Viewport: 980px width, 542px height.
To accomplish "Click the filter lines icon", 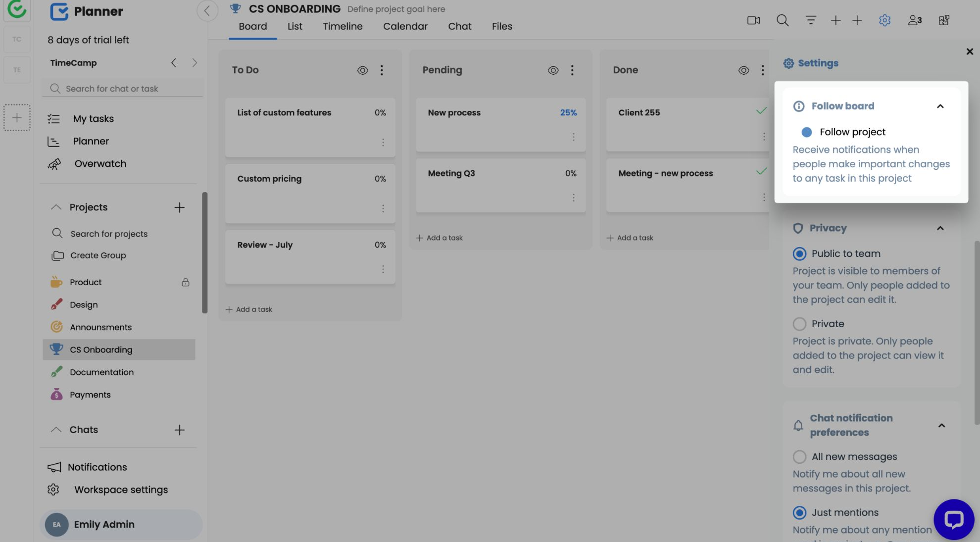I will pyautogui.click(x=810, y=20).
